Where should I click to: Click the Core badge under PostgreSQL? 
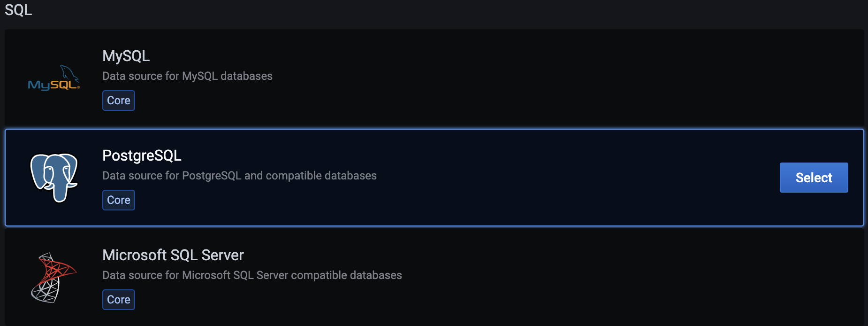[119, 200]
